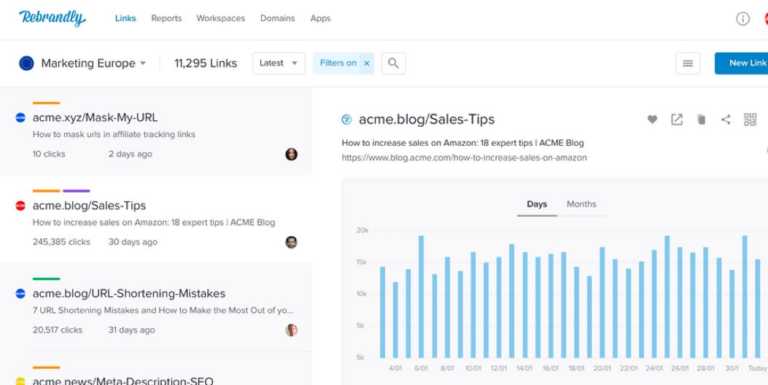Open the Reports menu
The width and height of the screenshot is (768, 385).
(166, 18)
